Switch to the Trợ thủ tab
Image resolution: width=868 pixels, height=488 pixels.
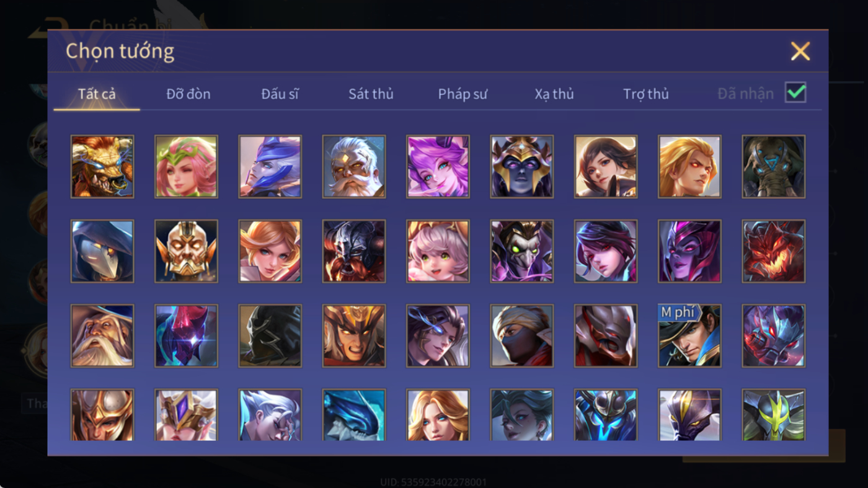click(646, 94)
